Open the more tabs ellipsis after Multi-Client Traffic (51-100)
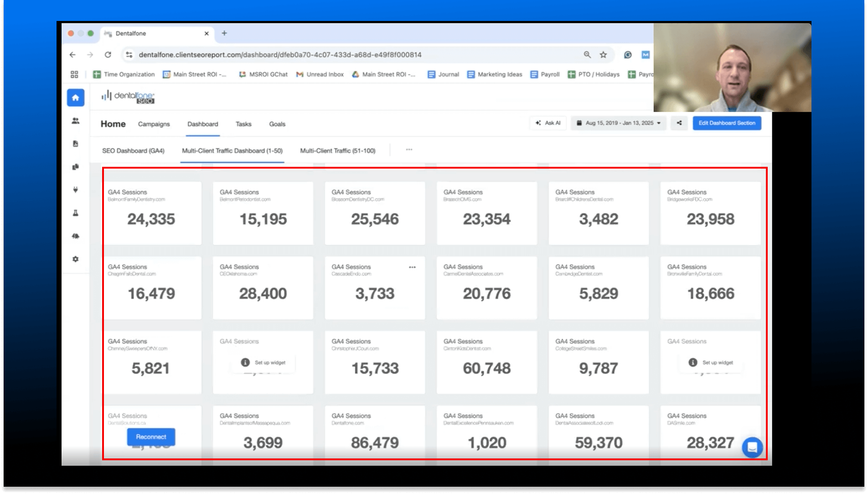 [409, 150]
